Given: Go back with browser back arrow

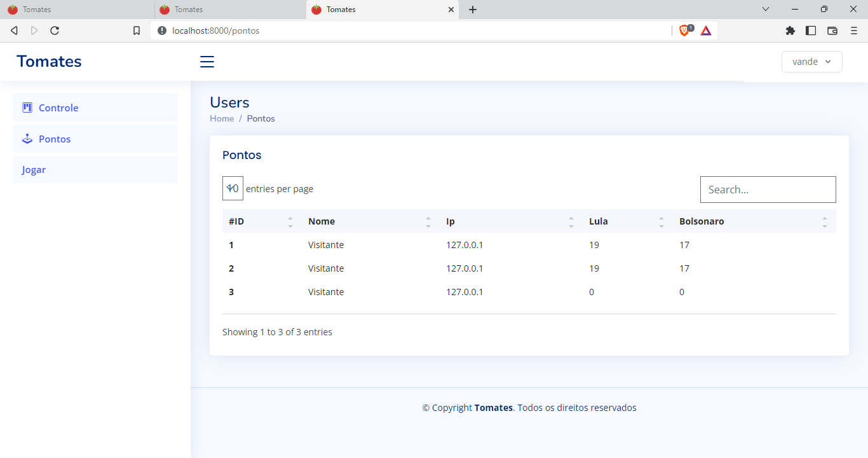Looking at the screenshot, I should [x=14, y=31].
